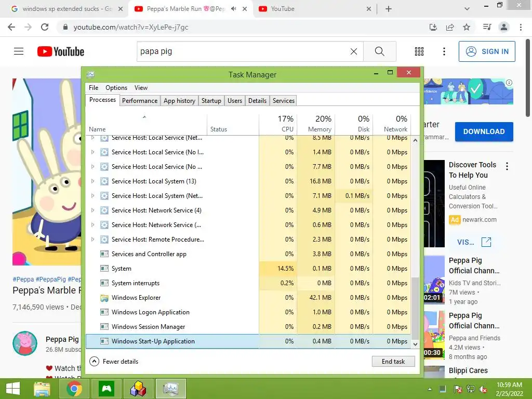Open the Task Manager File menu
The width and height of the screenshot is (532, 399).
click(x=94, y=87)
